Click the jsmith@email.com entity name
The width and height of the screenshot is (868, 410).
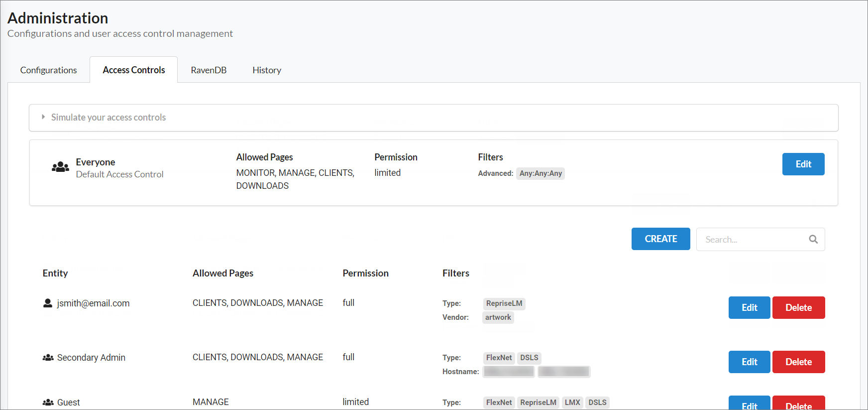click(93, 303)
